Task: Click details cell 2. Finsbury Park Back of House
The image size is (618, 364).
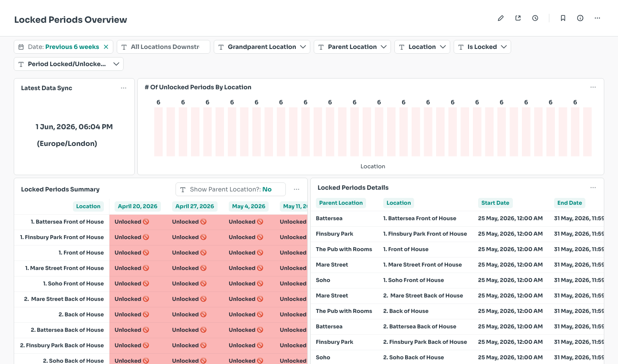Action: 425,342
